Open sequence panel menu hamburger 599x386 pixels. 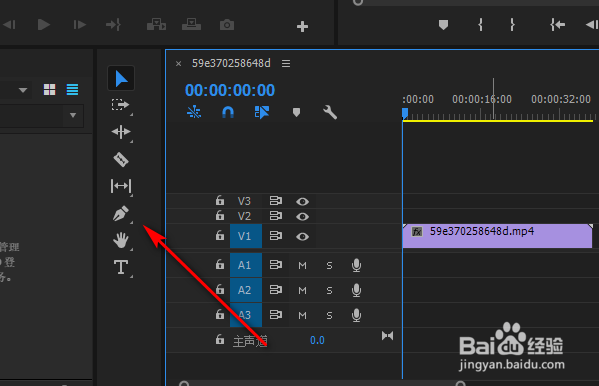pyautogui.click(x=286, y=63)
